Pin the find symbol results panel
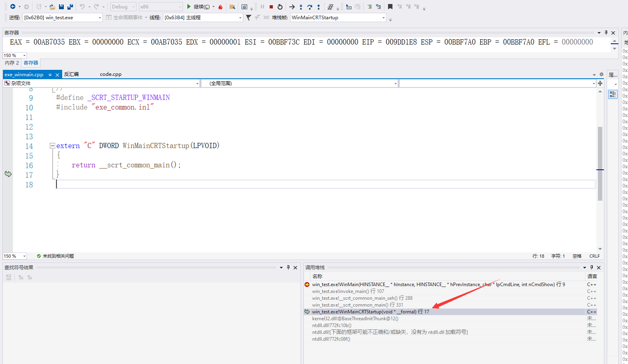 pyautogui.click(x=288, y=267)
